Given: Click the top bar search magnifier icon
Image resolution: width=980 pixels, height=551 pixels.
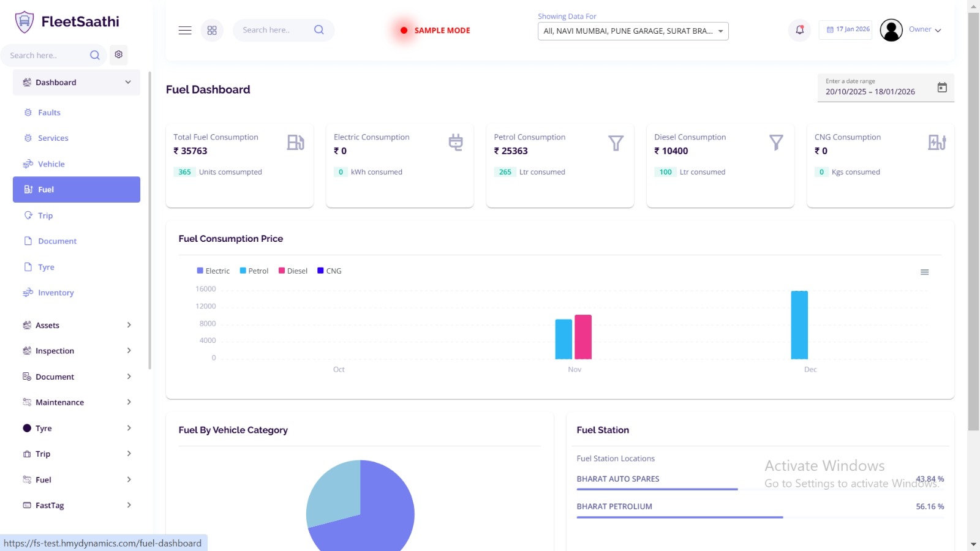Looking at the screenshot, I should click(318, 30).
